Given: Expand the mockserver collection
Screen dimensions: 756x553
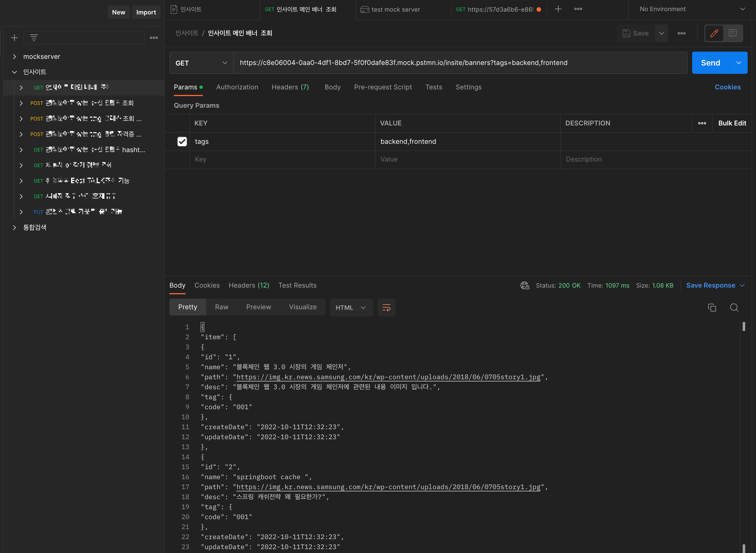Looking at the screenshot, I should (x=14, y=57).
